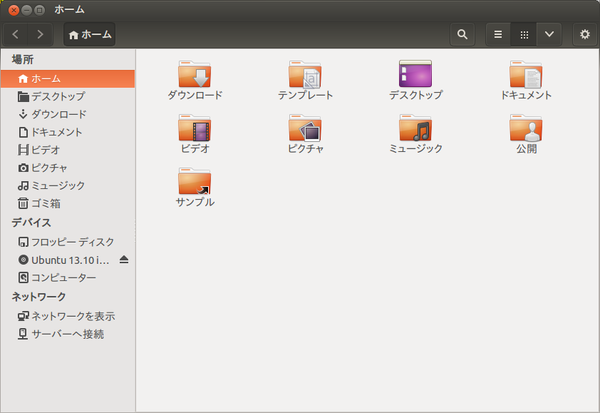
Task: Open デスクトップ in the sidebar
Action: click(x=68, y=96)
